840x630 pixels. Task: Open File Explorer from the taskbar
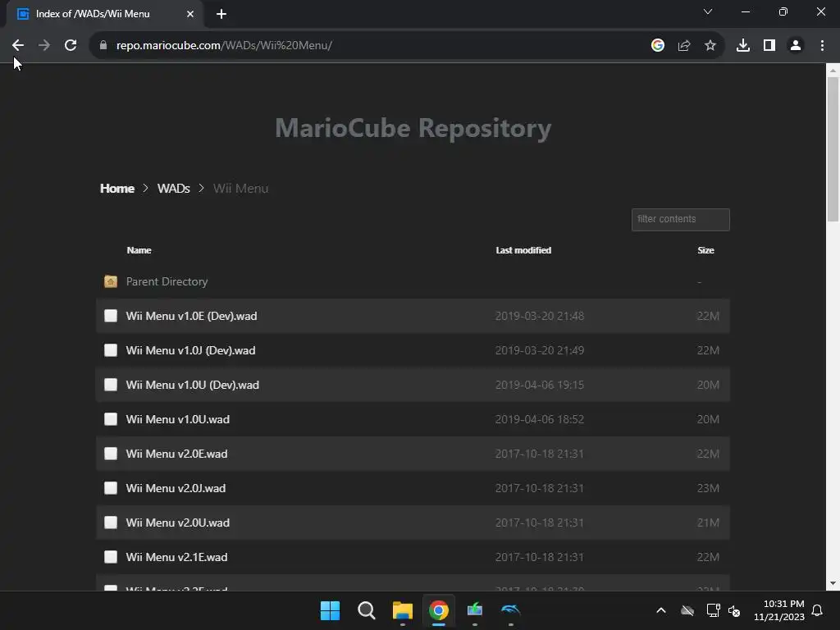[x=402, y=610]
